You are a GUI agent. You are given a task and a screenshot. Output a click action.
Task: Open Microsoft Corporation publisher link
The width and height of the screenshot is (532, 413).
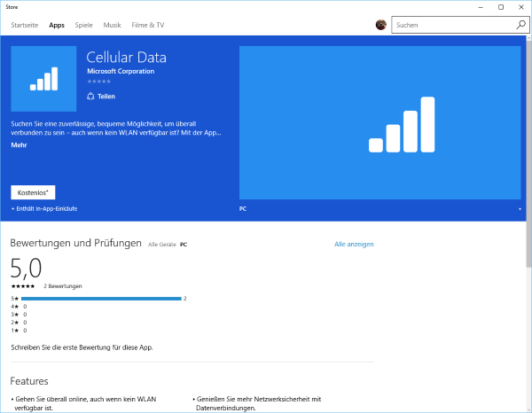point(121,71)
